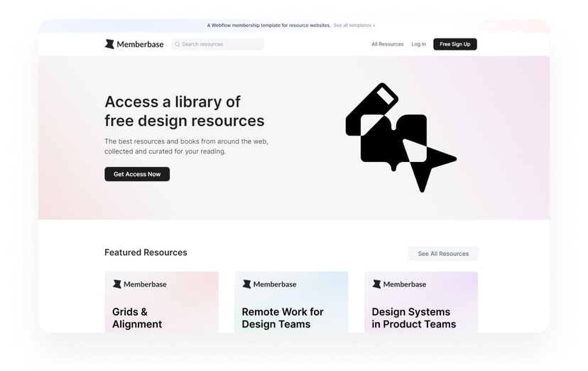Viewport: 588px width, 371px height.
Task: Click the Memberbase logo icon in navbar
Action: click(109, 44)
